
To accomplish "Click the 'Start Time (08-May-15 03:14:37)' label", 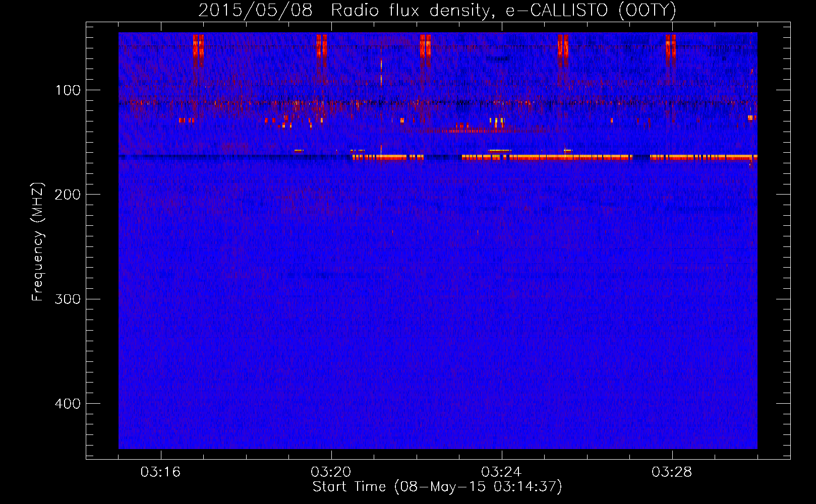I will point(437,487).
